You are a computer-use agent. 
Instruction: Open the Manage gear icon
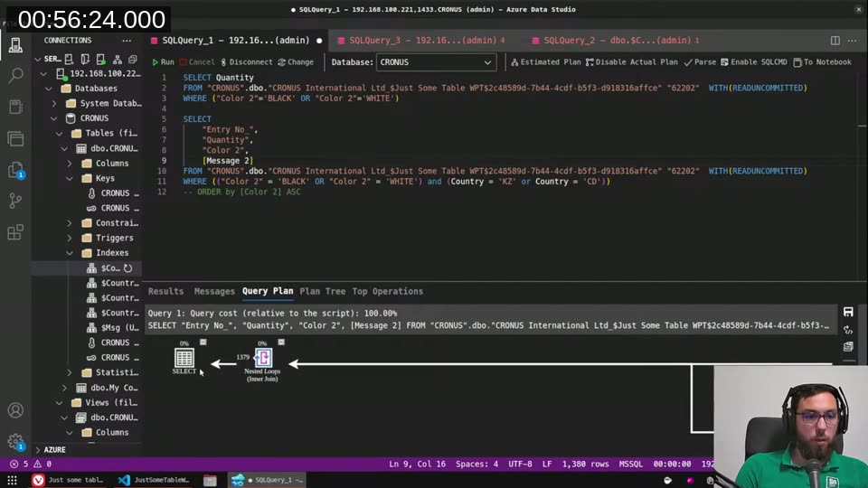coord(15,442)
